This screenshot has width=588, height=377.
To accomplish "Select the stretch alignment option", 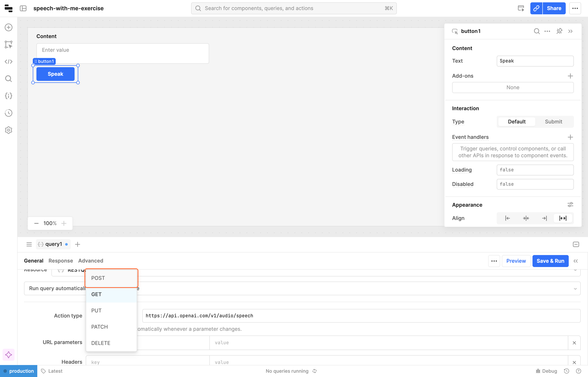I will [562, 218].
